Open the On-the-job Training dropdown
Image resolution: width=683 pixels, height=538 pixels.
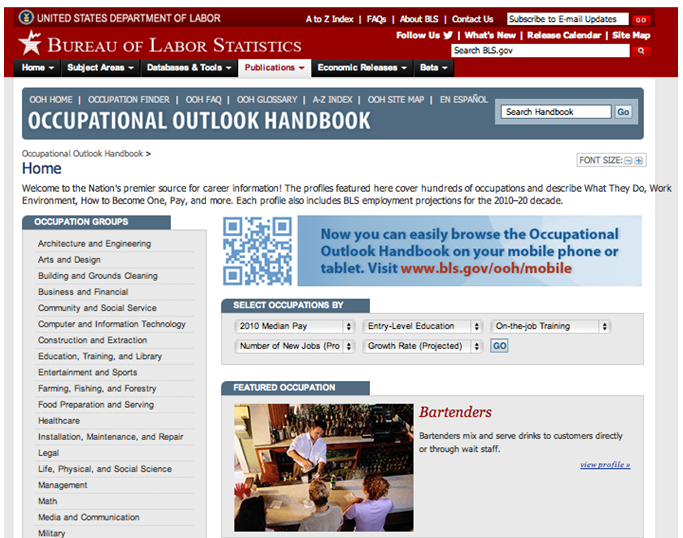coord(550,326)
